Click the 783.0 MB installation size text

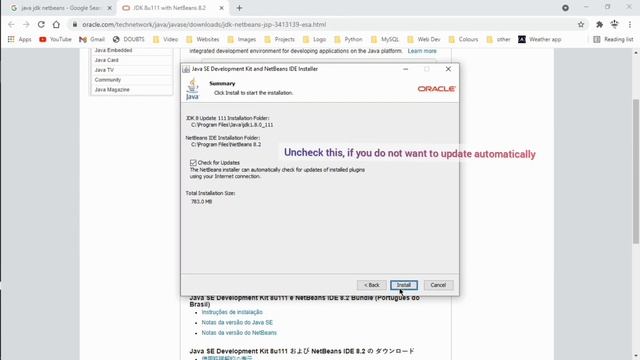pyautogui.click(x=201, y=202)
